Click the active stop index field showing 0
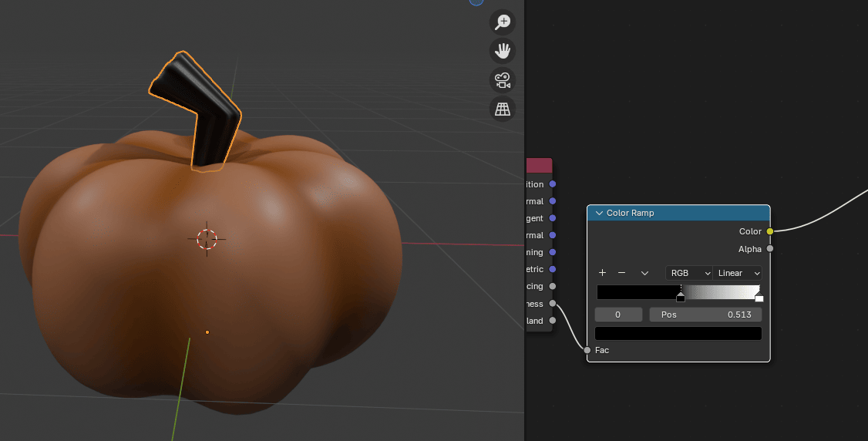 click(618, 315)
